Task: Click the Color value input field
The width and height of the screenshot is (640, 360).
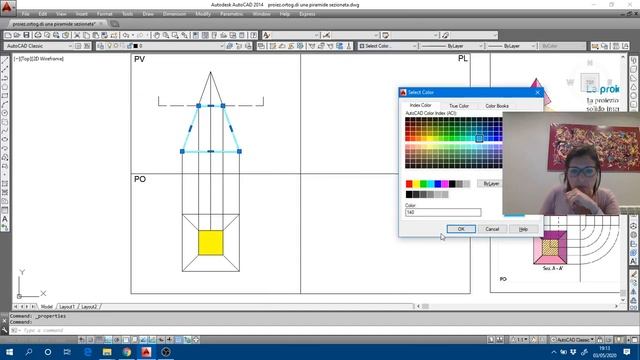Action: pos(443,212)
